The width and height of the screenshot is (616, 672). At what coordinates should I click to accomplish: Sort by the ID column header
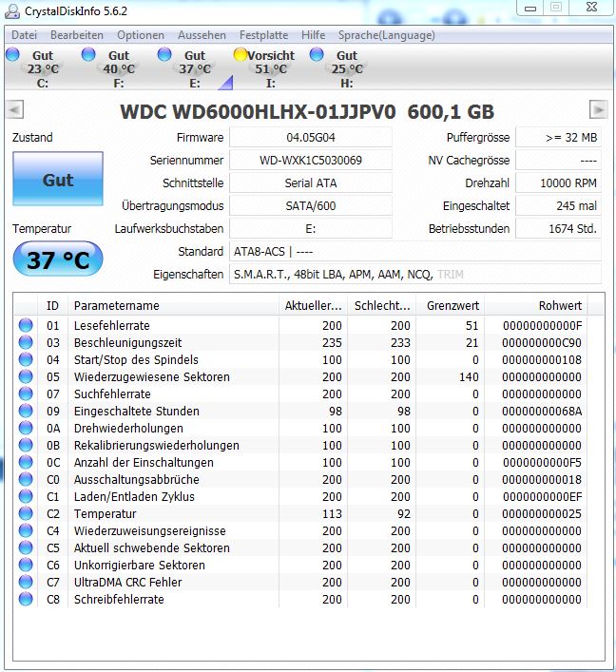pos(52,305)
